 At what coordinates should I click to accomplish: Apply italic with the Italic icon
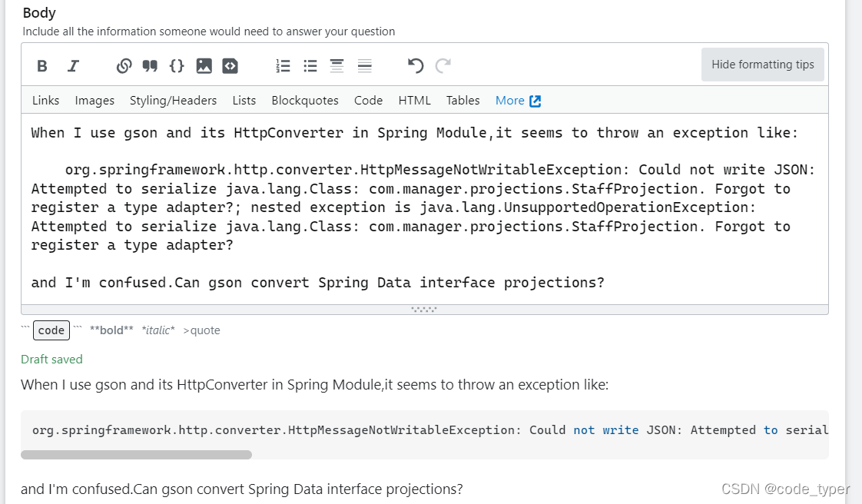click(73, 66)
